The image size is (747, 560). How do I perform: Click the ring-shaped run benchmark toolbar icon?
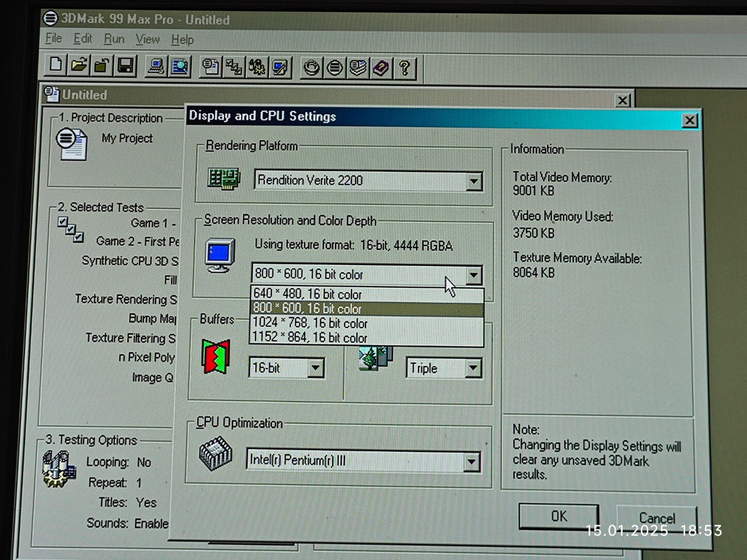click(311, 68)
